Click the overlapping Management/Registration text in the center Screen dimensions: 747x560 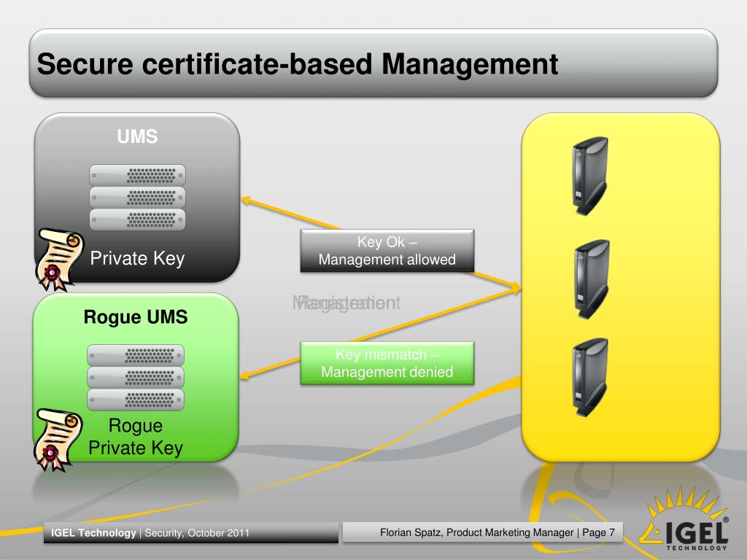[x=347, y=303]
